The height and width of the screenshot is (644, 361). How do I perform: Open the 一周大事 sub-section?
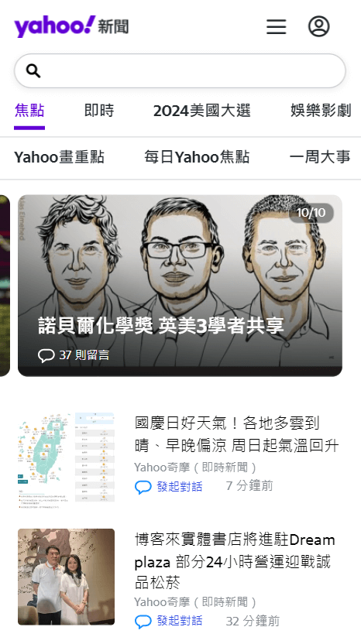320,157
